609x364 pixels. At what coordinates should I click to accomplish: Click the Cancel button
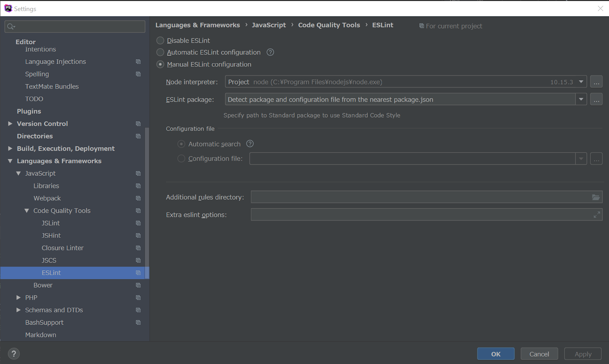[x=539, y=354]
